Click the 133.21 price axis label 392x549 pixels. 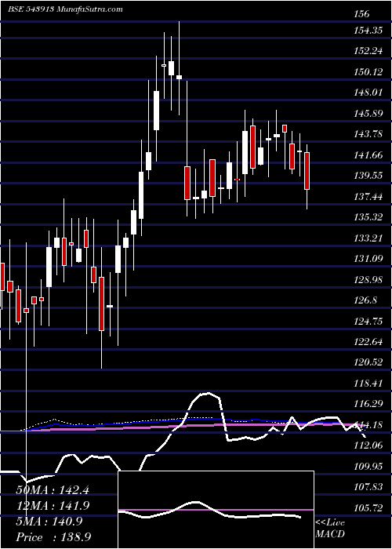click(x=368, y=238)
